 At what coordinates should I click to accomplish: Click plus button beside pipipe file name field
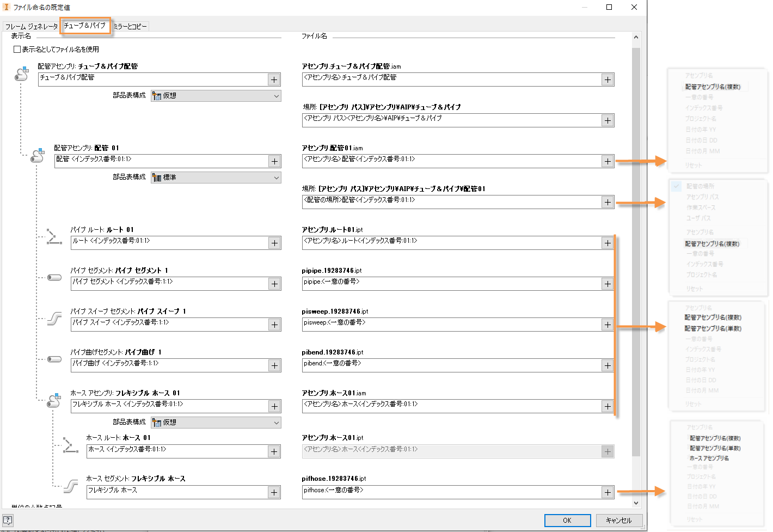click(x=607, y=284)
